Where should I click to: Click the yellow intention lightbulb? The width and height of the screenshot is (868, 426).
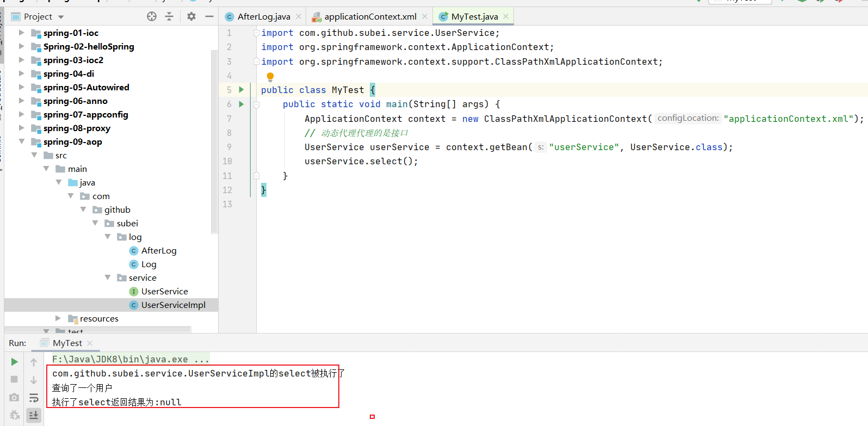(270, 77)
